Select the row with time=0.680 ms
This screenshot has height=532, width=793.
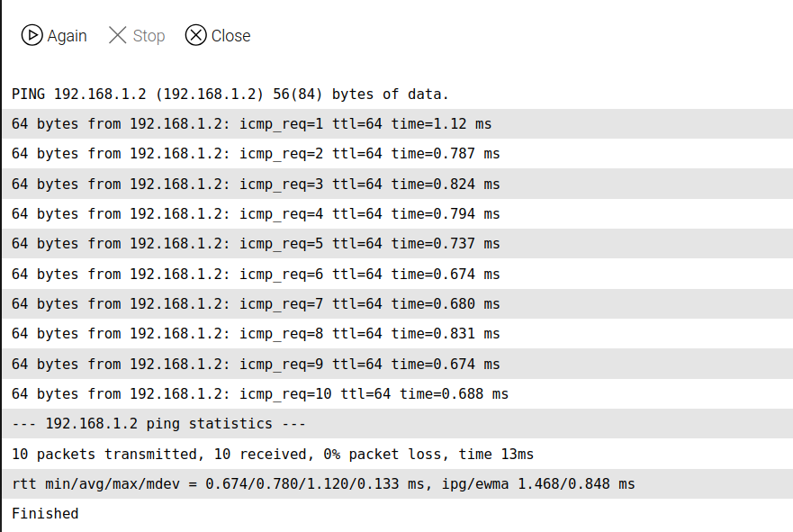(256, 304)
